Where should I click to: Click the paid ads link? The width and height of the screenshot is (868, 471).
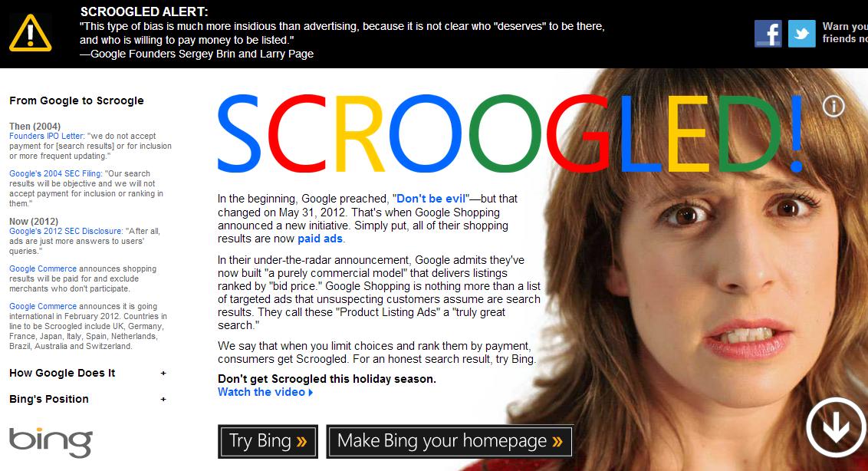point(320,239)
